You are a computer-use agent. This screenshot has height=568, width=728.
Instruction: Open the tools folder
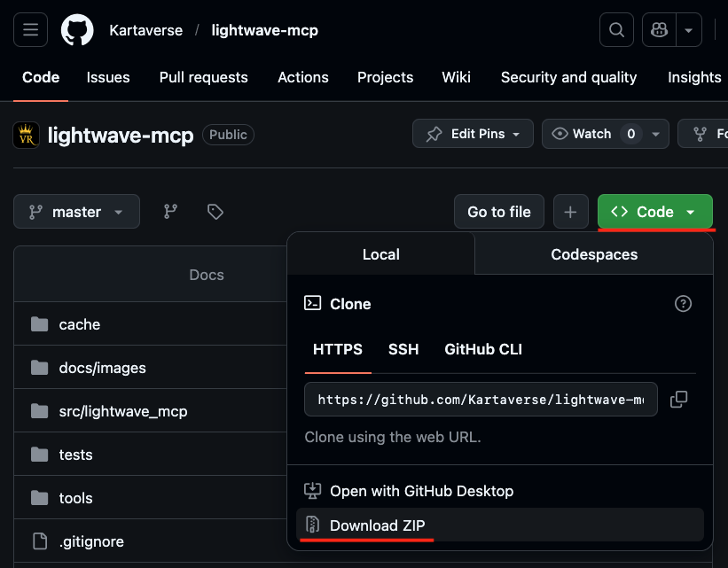[x=75, y=498]
